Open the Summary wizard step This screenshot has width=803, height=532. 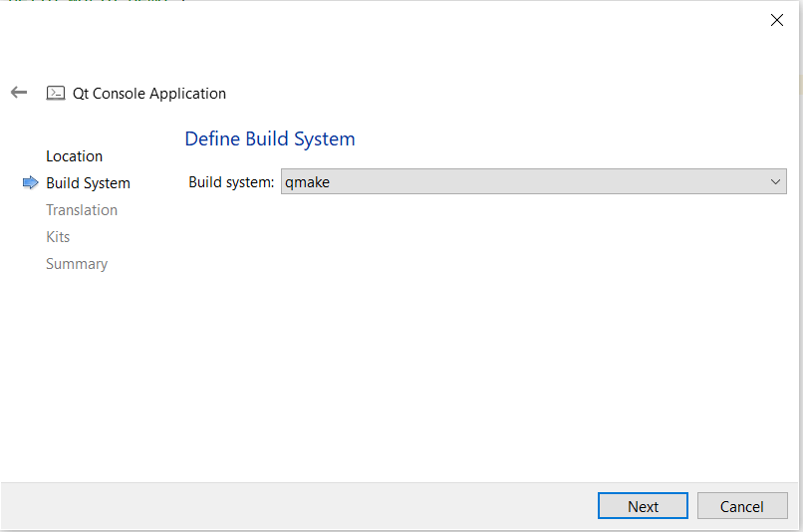(x=77, y=264)
